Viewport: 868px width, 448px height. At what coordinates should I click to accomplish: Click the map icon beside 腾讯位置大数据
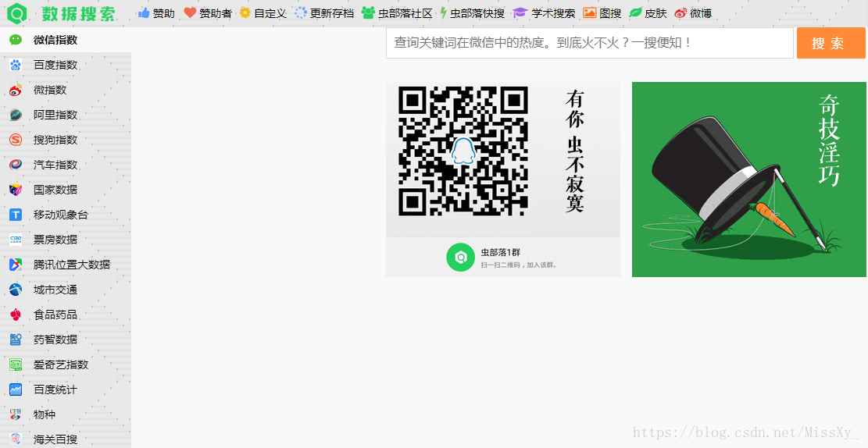coord(16,265)
